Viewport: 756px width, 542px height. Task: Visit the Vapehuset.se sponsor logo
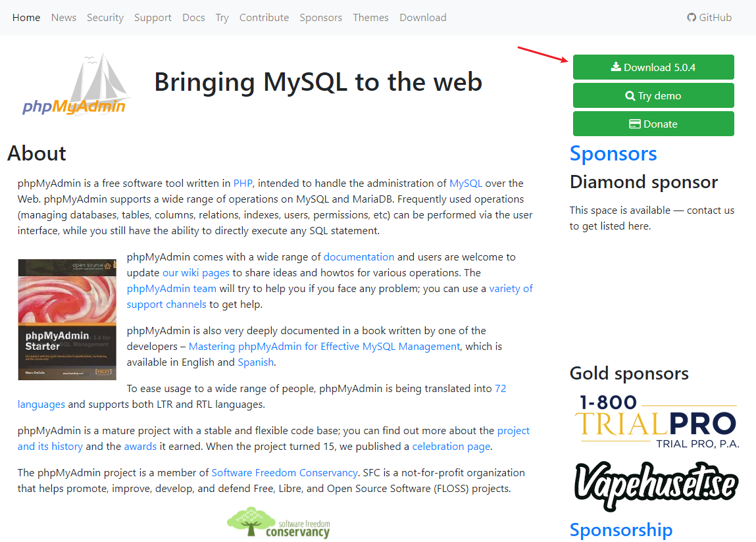pos(655,485)
